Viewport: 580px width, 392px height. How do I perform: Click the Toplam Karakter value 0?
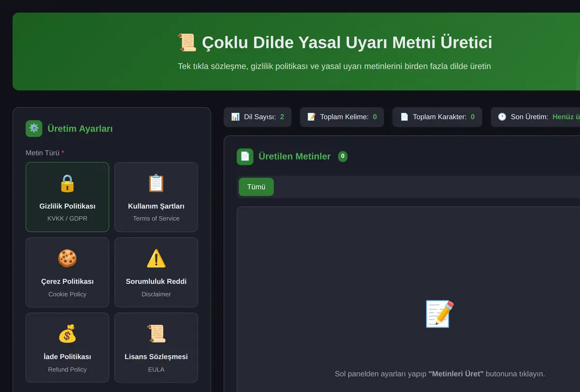point(473,117)
